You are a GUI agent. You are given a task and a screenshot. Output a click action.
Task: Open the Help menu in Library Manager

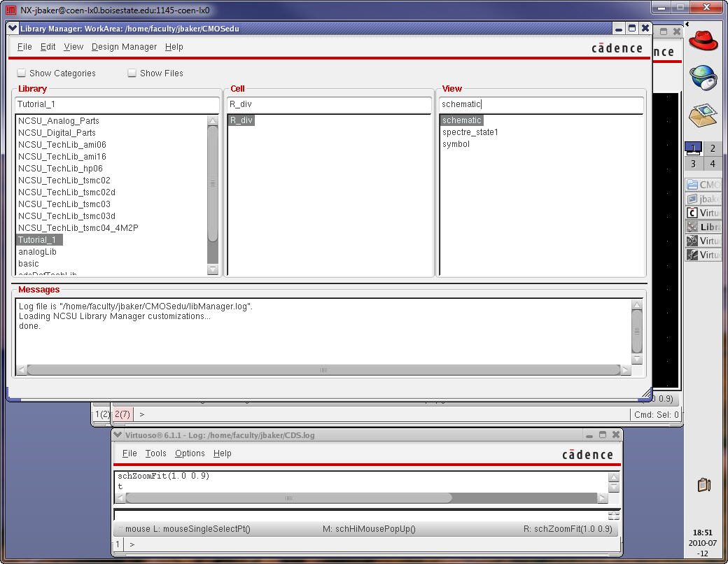tap(174, 47)
